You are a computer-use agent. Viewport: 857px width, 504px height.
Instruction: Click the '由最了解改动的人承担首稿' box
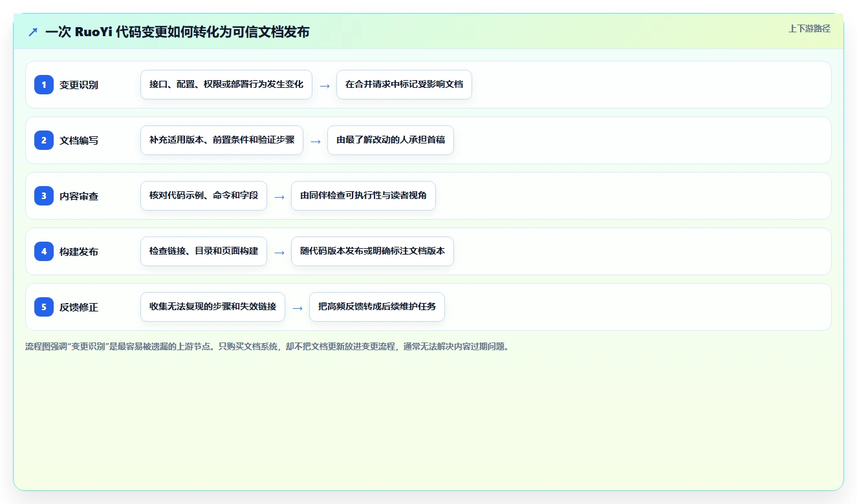[391, 140]
